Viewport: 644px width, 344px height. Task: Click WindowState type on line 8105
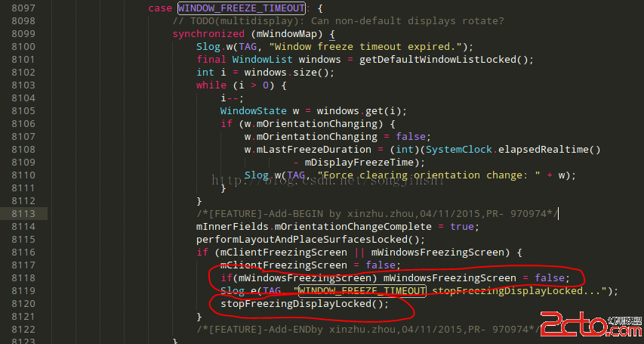click(x=253, y=110)
